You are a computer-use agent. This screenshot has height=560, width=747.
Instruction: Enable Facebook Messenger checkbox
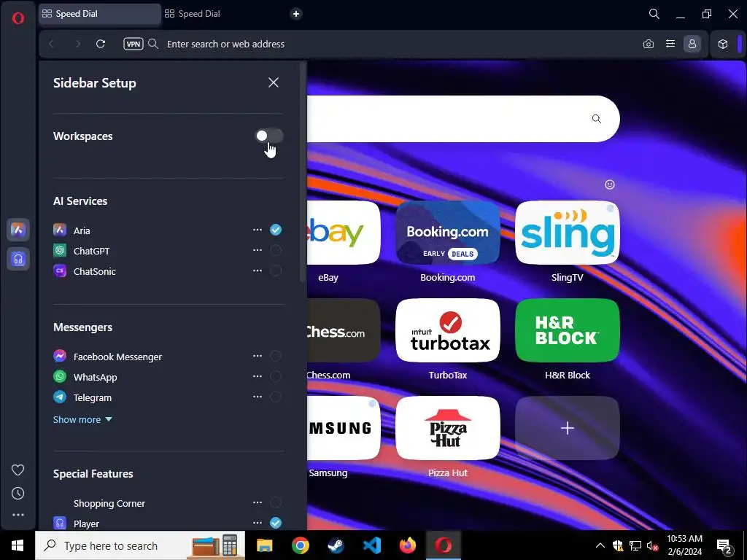275,356
